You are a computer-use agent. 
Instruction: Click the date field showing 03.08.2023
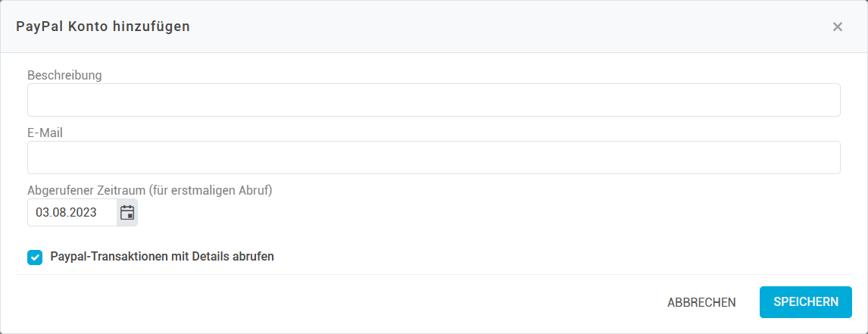(72, 212)
